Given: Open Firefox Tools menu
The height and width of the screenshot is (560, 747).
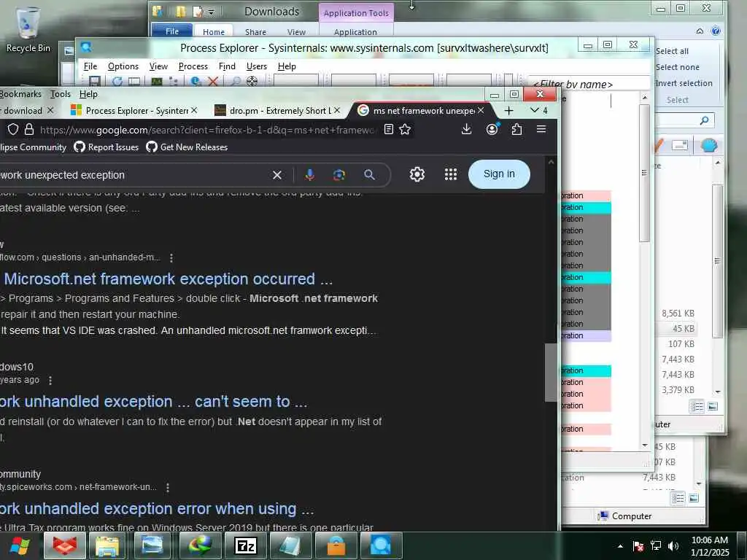Looking at the screenshot, I should [60, 94].
